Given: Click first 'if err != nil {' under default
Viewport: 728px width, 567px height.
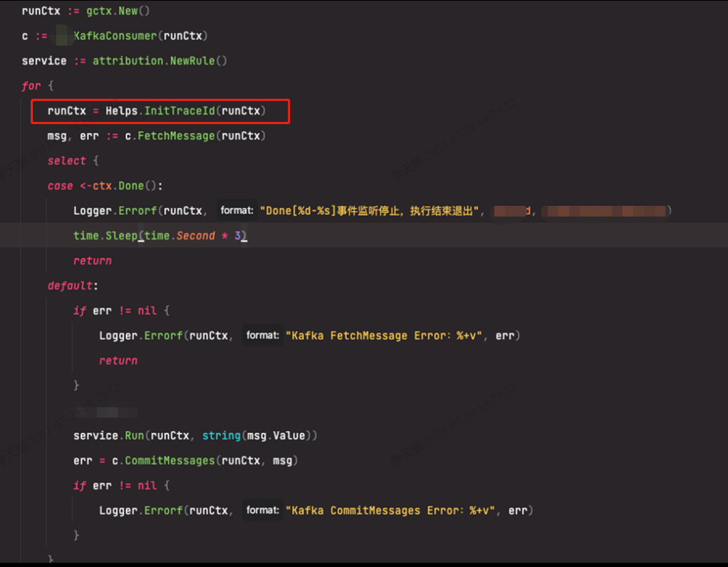Looking at the screenshot, I should tap(122, 311).
